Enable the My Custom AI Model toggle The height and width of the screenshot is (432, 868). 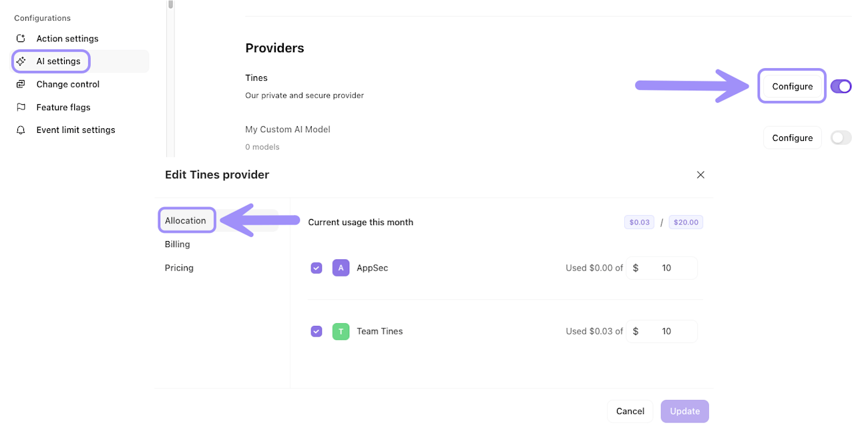pyautogui.click(x=841, y=138)
